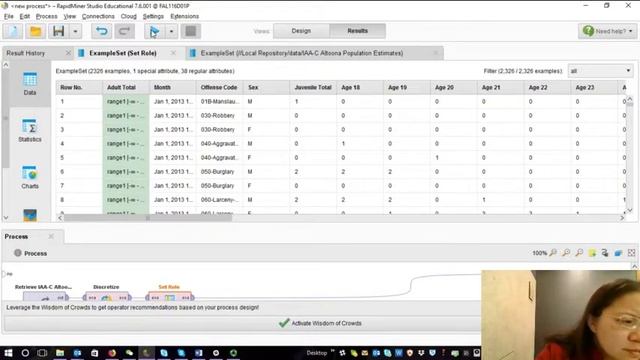
Task: Close the Process panel tab
Action: 51,237
